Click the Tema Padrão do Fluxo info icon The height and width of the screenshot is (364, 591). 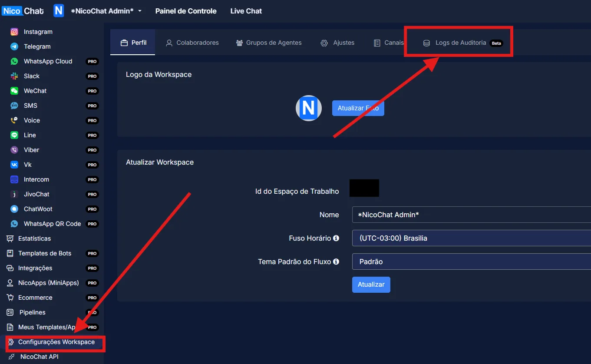point(336,261)
